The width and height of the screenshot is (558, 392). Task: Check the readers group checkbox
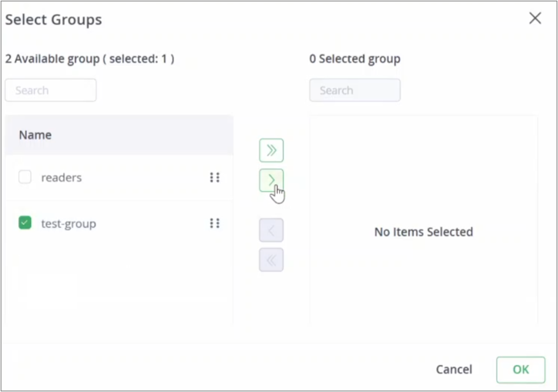pyautogui.click(x=25, y=178)
